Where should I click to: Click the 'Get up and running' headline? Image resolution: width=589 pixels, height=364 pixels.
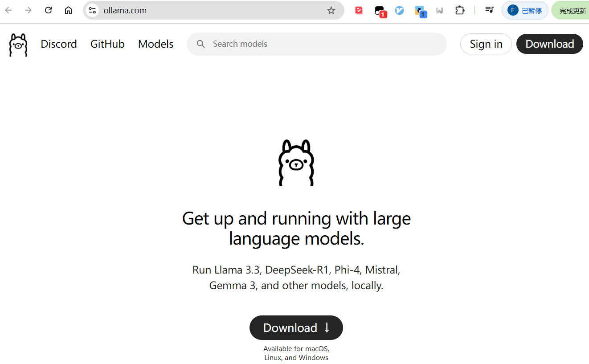(296, 229)
